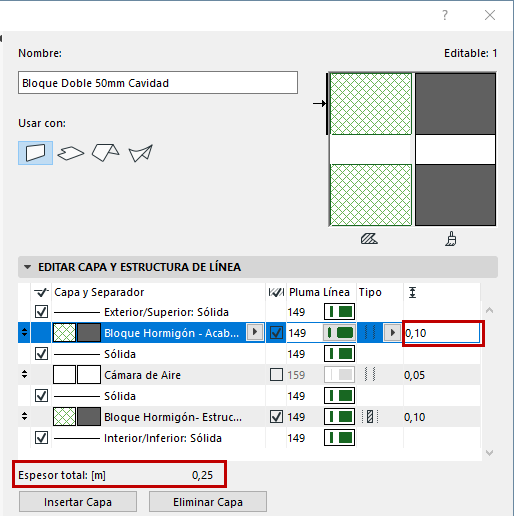Screen dimensions: 514x516
Task: Click the checkmark column header icon
Action: 41,292
